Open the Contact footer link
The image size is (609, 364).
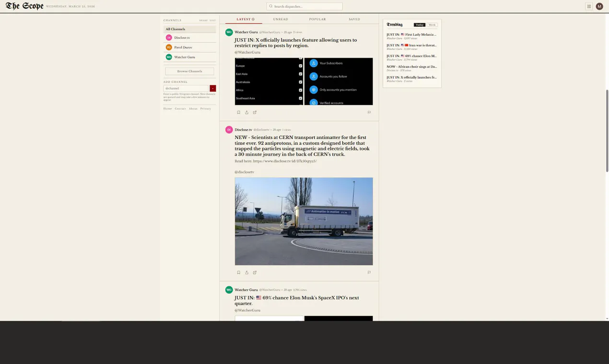[x=180, y=109]
